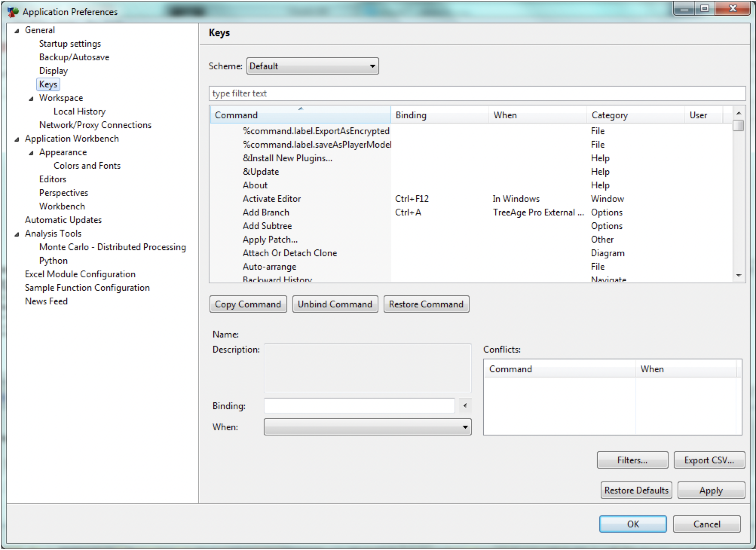Open the Scheme dropdown

pos(372,66)
